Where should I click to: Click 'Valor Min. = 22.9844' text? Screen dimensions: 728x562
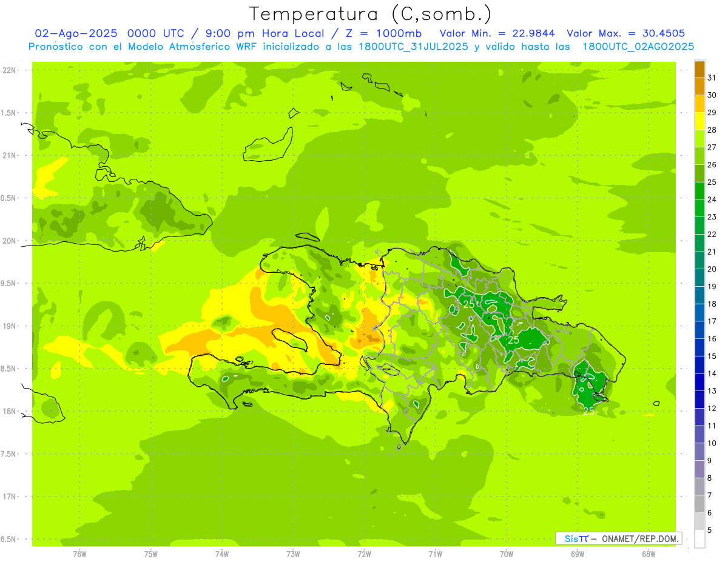[x=497, y=33]
